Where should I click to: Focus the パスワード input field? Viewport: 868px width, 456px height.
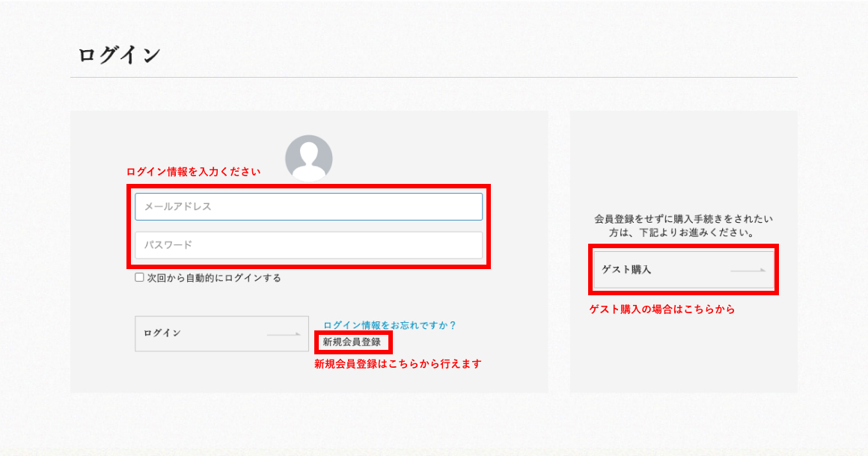308,245
